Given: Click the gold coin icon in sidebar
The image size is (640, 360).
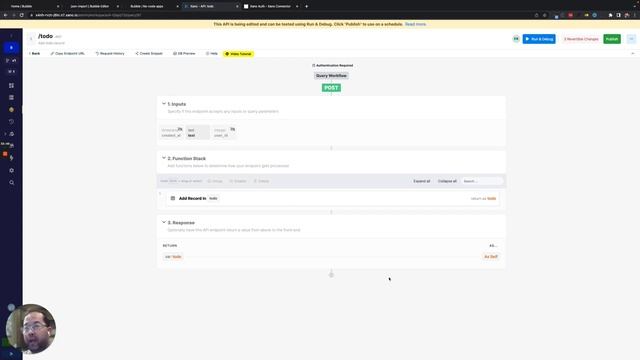Looking at the screenshot, I should pos(11,110).
